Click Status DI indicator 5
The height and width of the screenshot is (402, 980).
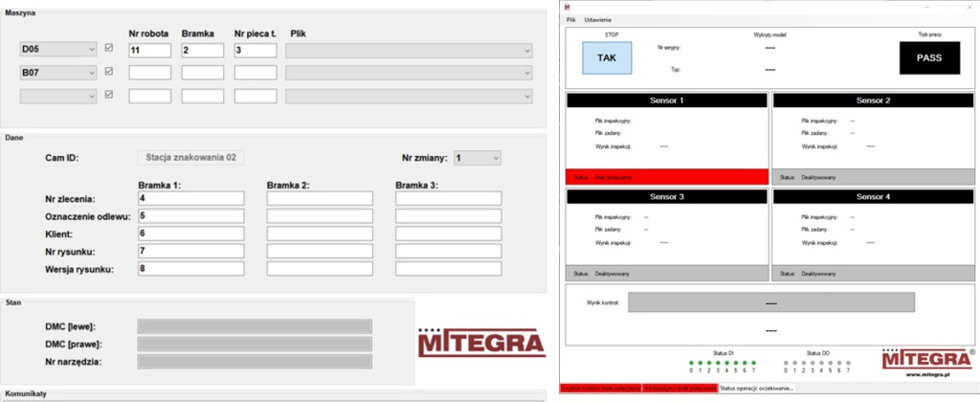pyautogui.click(x=736, y=363)
